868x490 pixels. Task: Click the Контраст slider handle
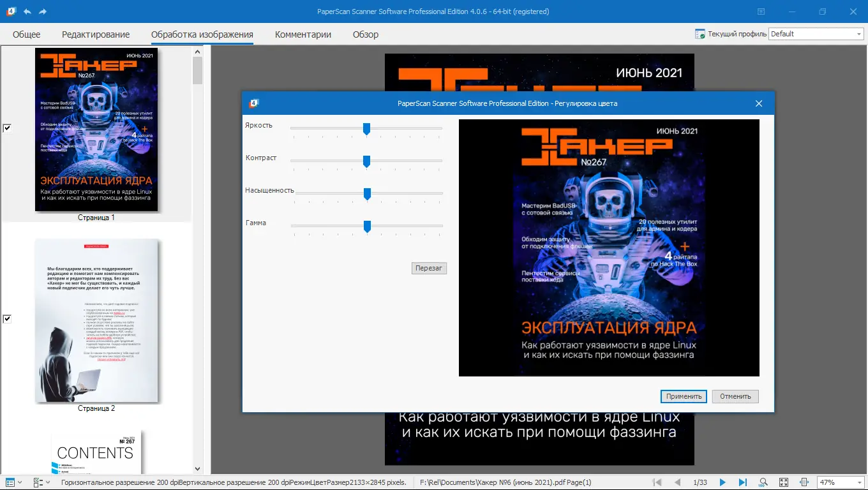(366, 161)
